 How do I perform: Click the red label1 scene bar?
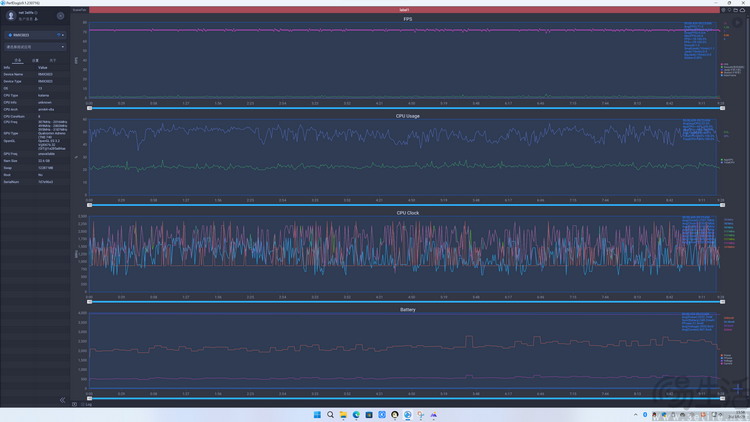click(x=404, y=10)
